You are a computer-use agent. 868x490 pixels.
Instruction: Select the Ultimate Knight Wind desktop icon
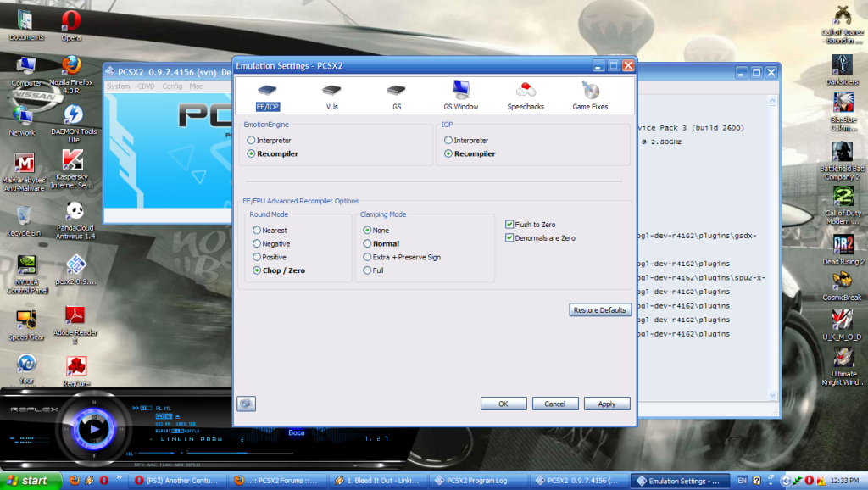coord(843,366)
